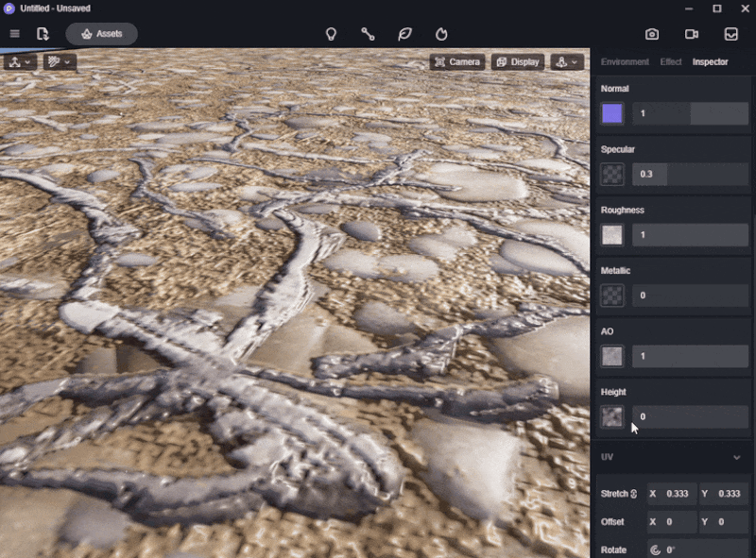Click the Rotate angle field

coord(697,550)
